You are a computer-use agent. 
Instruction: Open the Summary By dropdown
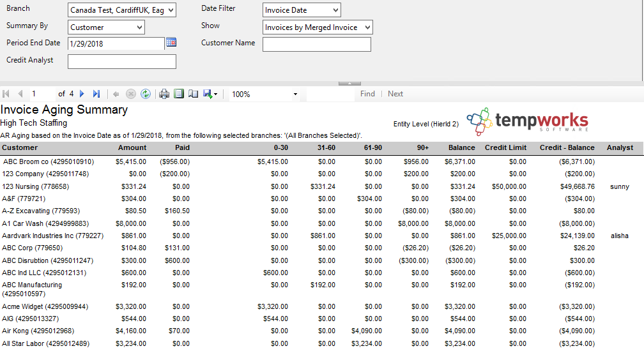click(x=140, y=27)
